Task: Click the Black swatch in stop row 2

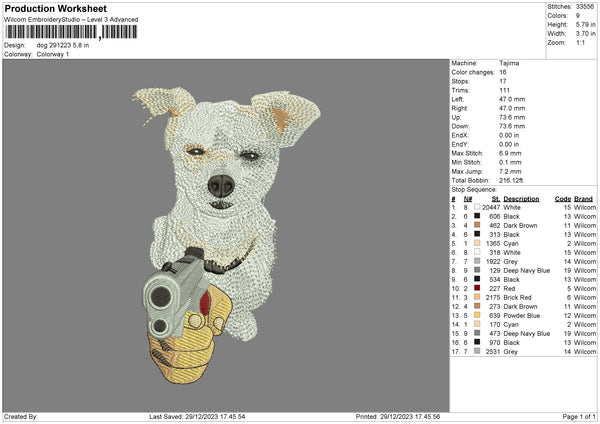Action: [x=477, y=216]
